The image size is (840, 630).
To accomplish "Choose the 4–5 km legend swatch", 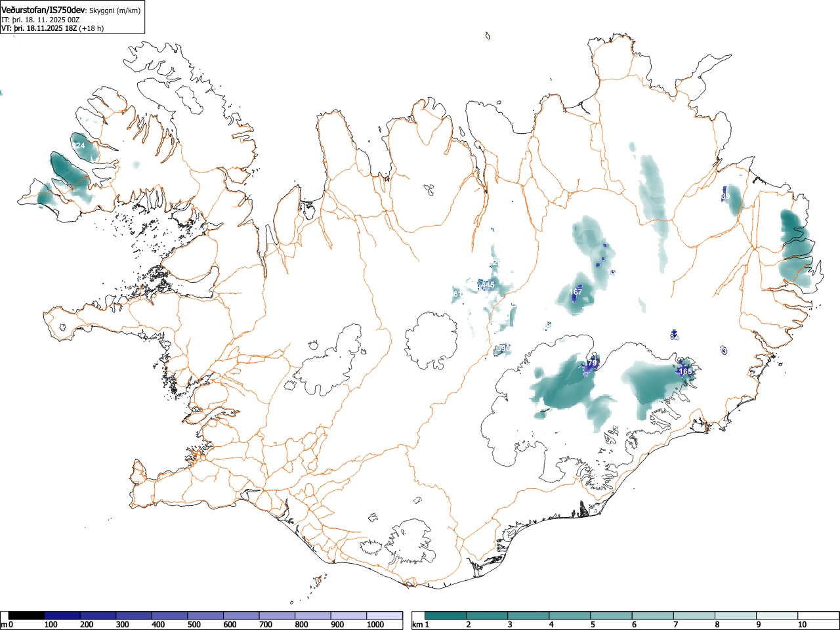I will click(x=570, y=616).
